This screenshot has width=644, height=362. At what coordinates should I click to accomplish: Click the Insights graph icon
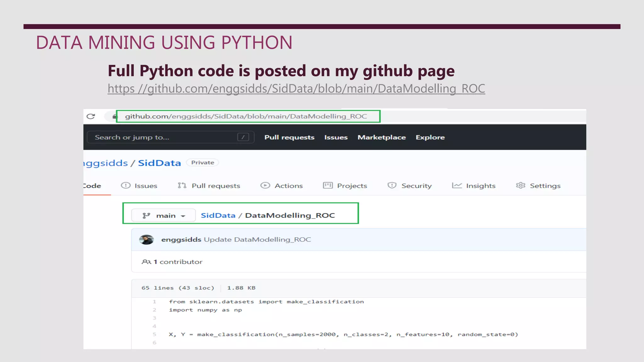pos(457,185)
